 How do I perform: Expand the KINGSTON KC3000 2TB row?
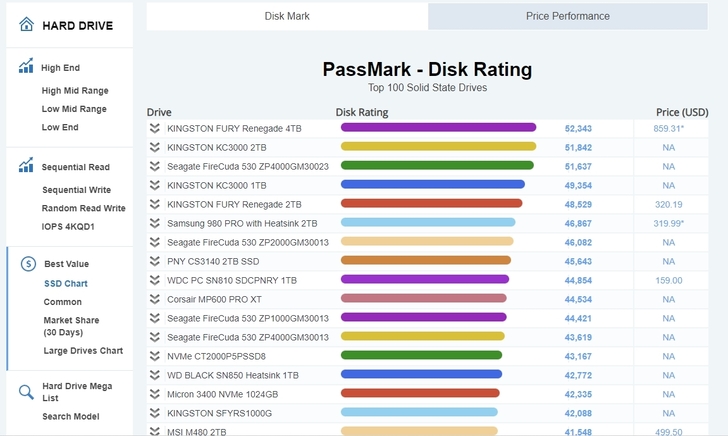[155, 147]
